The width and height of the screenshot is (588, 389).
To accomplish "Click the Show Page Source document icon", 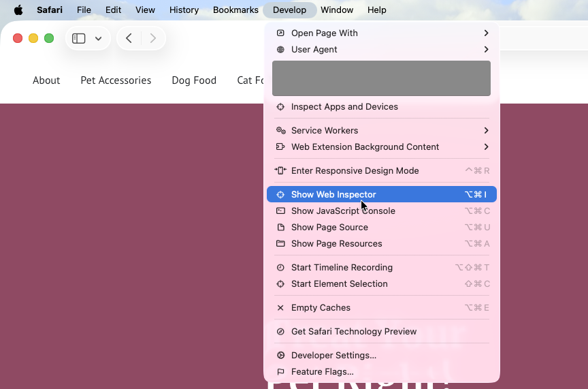I will [280, 227].
